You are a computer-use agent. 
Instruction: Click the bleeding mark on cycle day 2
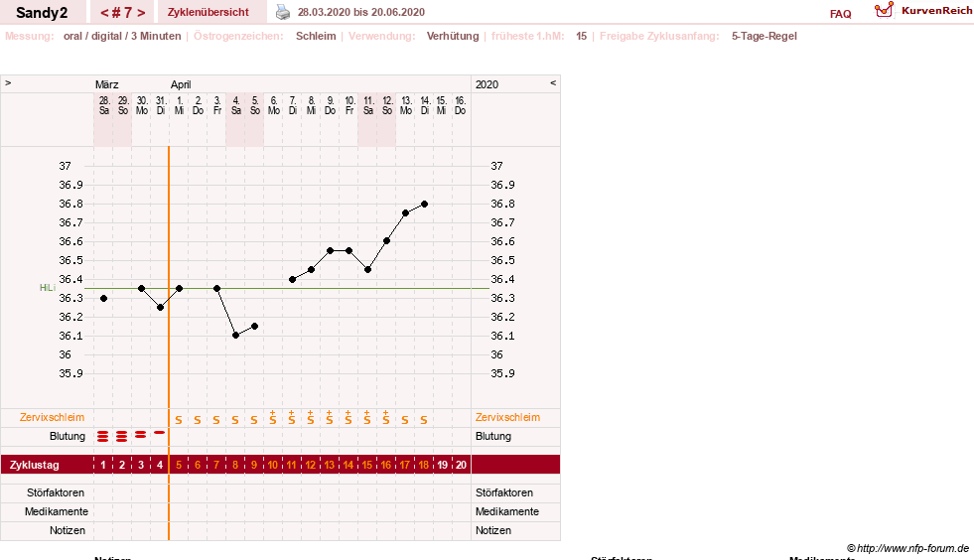pyautogui.click(x=122, y=436)
